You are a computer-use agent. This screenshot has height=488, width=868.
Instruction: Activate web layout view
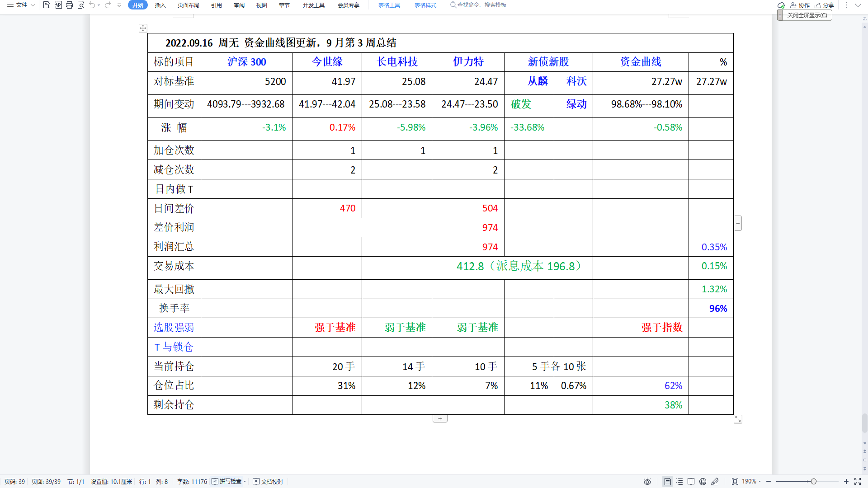coord(703,481)
